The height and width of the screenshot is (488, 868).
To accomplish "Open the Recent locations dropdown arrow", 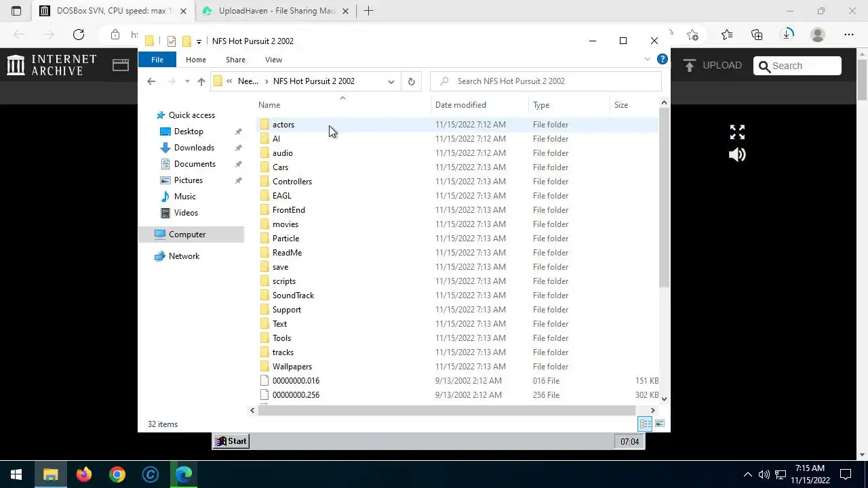I will (x=187, y=81).
